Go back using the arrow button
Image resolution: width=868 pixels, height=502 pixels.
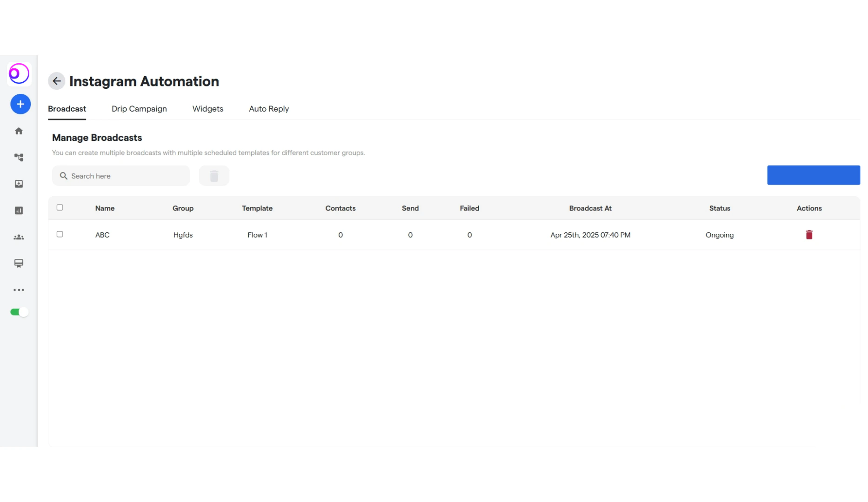[x=57, y=81]
